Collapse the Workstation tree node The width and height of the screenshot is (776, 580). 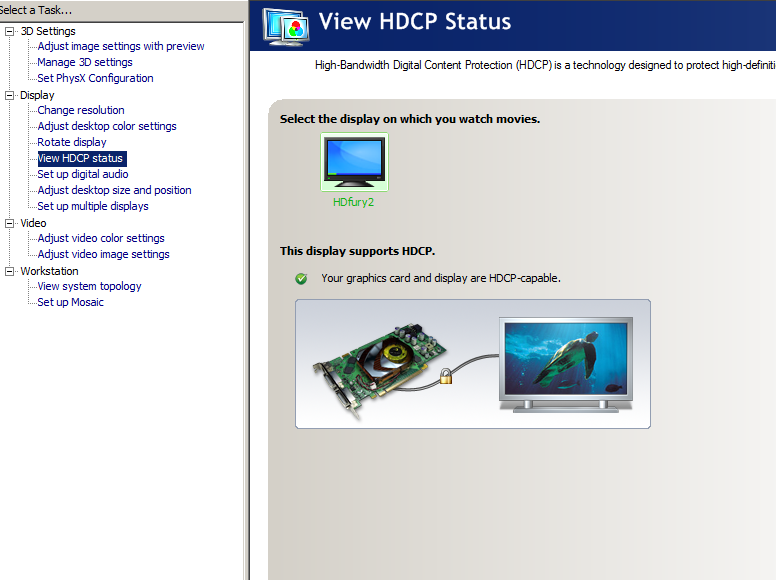(x=10, y=271)
